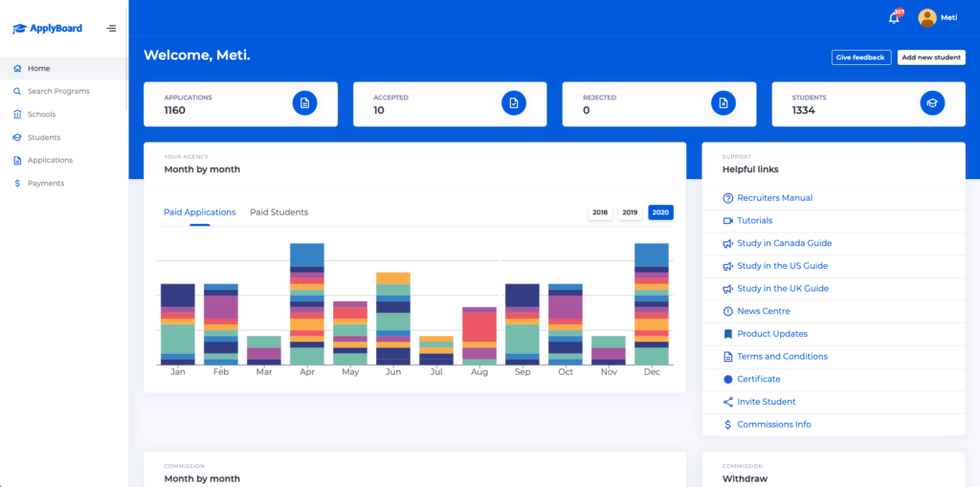Click the Recruiters Manual question mark icon
Image resolution: width=980 pixels, height=487 pixels.
727,198
